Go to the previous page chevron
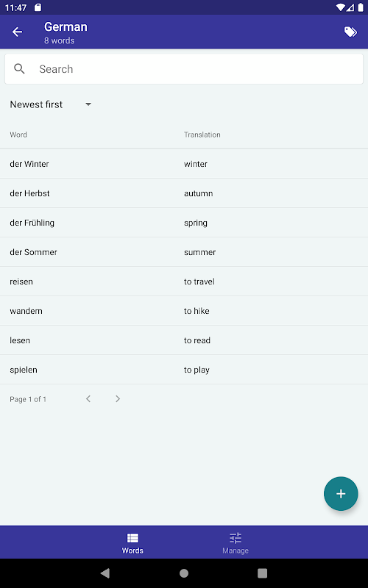The width and height of the screenshot is (368, 588). point(88,398)
